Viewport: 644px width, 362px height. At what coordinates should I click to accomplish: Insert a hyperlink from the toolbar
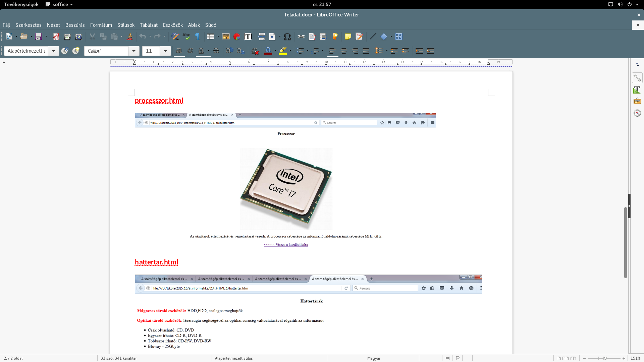301,37
